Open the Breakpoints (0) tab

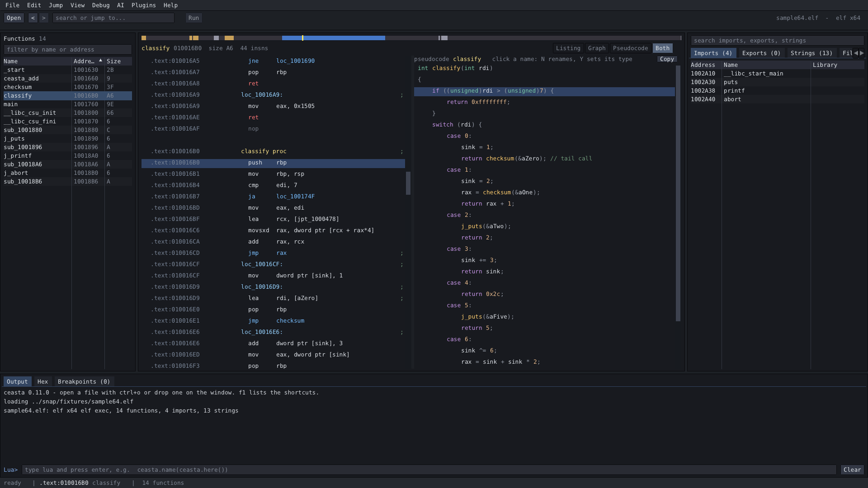coord(84,382)
